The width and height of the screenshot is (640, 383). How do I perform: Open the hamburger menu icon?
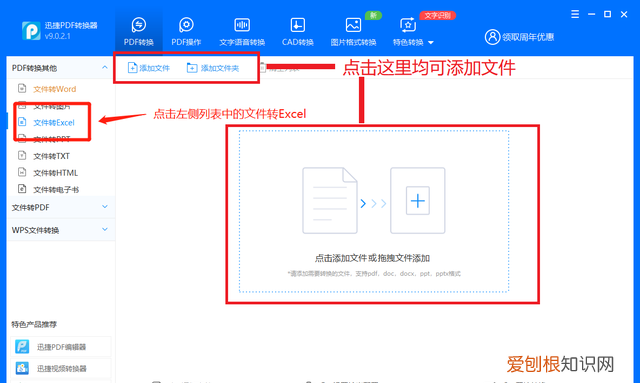(x=575, y=14)
